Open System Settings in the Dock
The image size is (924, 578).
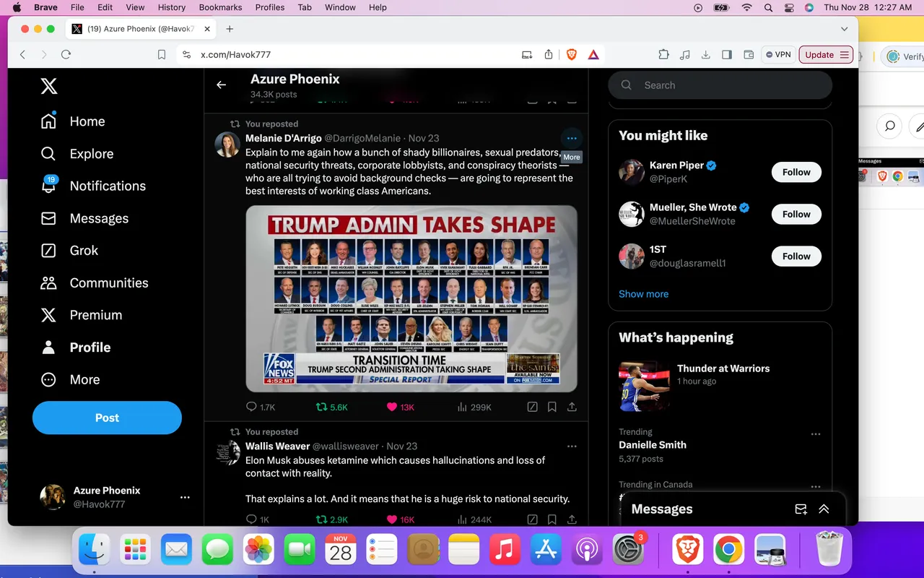point(627,551)
